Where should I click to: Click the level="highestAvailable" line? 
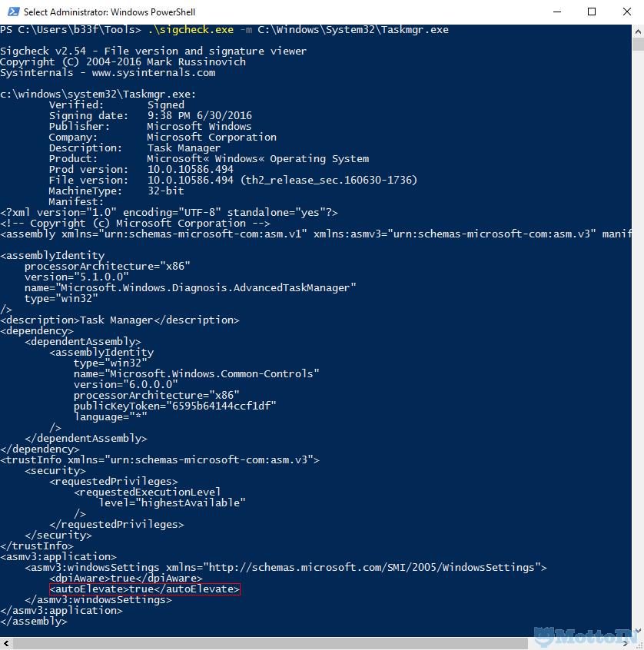pyautogui.click(x=171, y=503)
